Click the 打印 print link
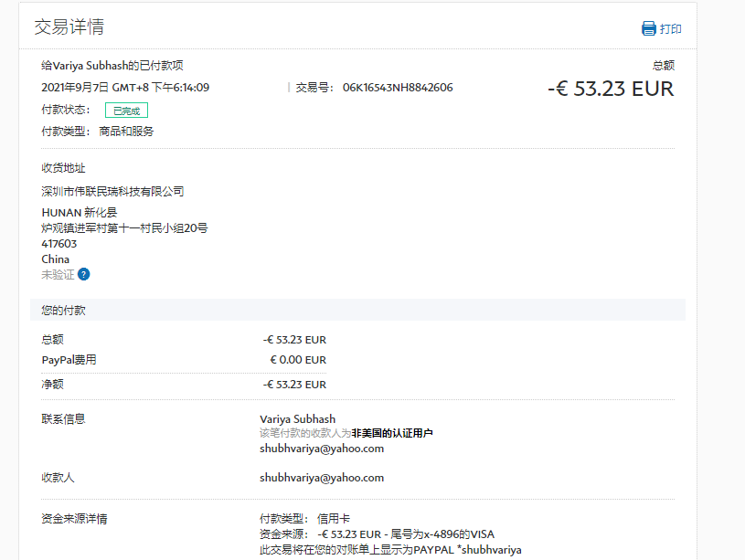Viewport: 745px width, 560px height. (x=671, y=29)
